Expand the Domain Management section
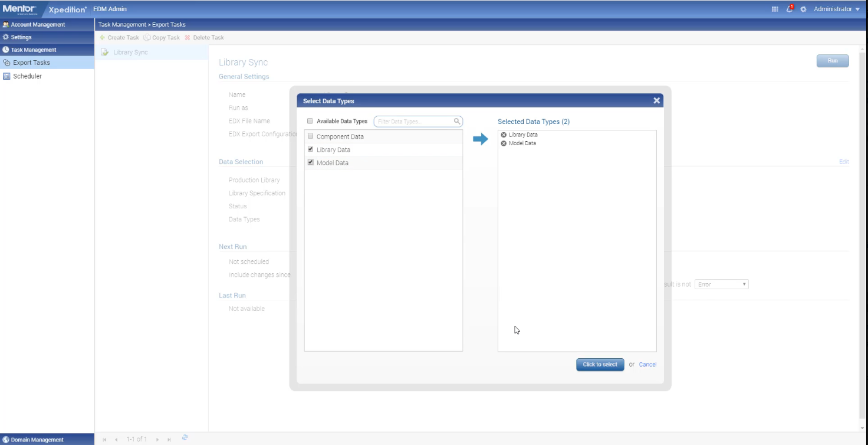 (x=37, y=440)
